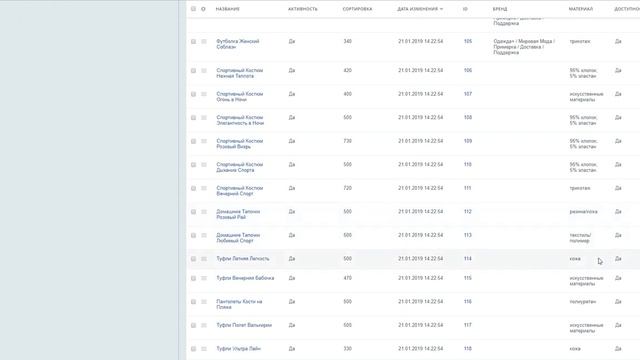This screenshot has width=640, height=360.
Task: Select material cell резина/кожа in row 112
Action: point(584,212)
